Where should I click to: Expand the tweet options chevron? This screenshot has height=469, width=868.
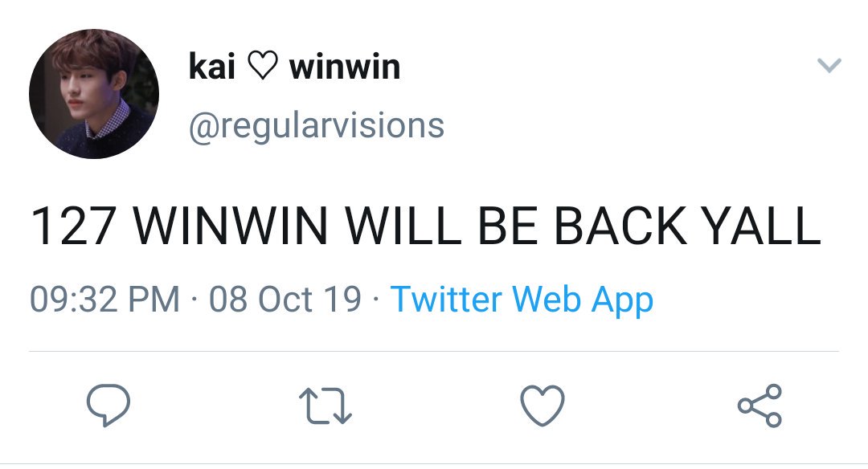(x=829, y=65)
